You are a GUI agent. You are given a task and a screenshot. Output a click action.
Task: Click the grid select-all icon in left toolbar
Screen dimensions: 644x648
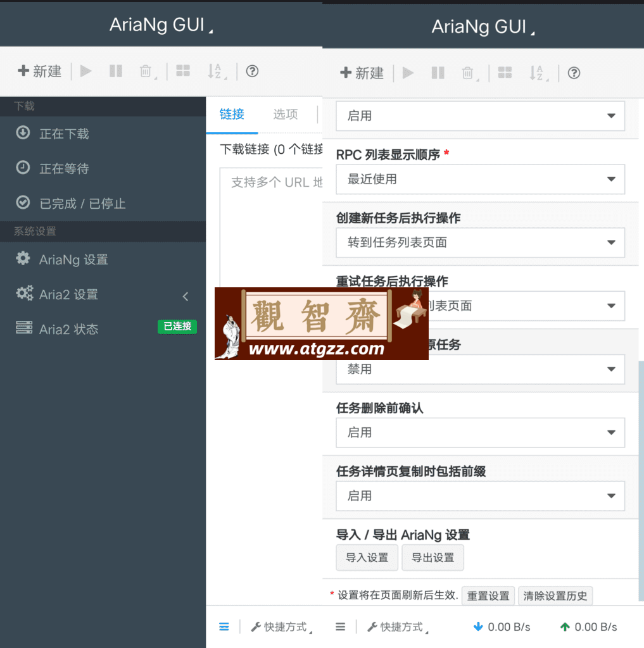pos(183,71)
